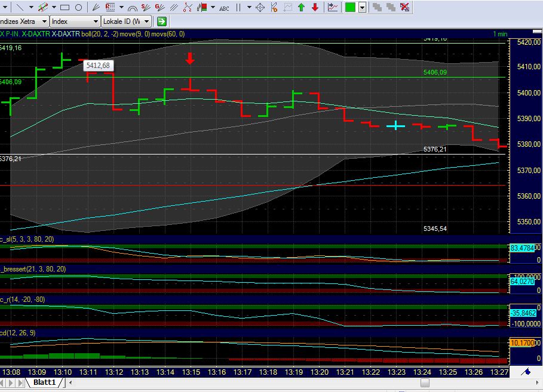The image size is (543, 392).
Task: Click the 5412,68 price tooltip label
Action: pyautogui.click(x=98, y=66)
